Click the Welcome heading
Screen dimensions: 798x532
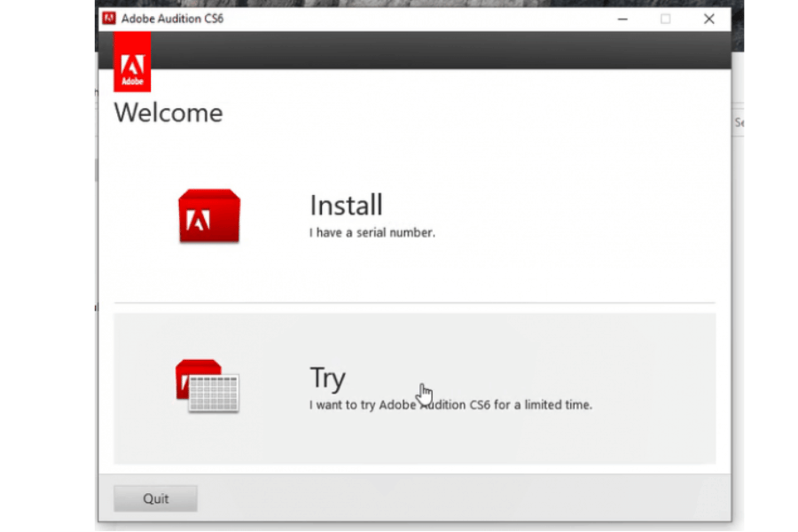click(x=168, y=113)
